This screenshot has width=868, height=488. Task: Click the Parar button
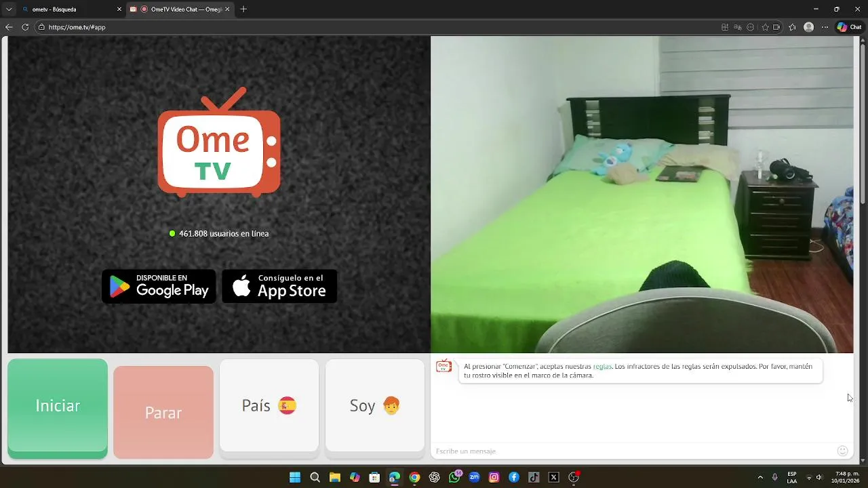click(x=163, y=412)
